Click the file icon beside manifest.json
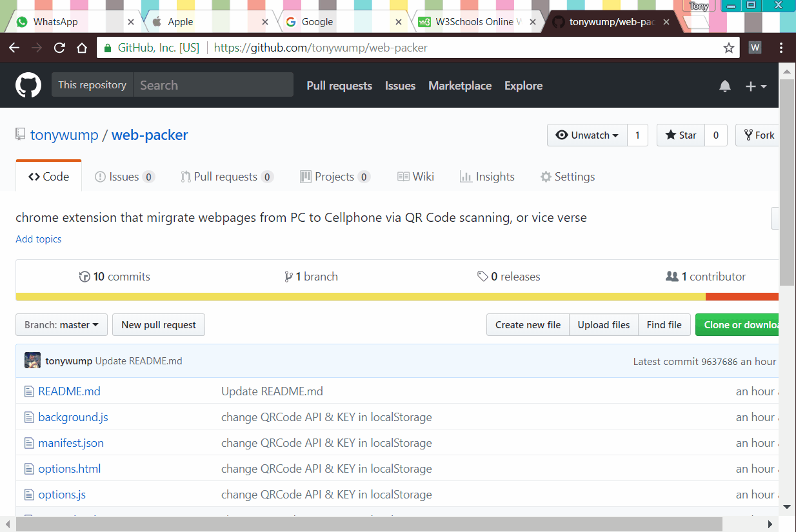 point(29,442)
